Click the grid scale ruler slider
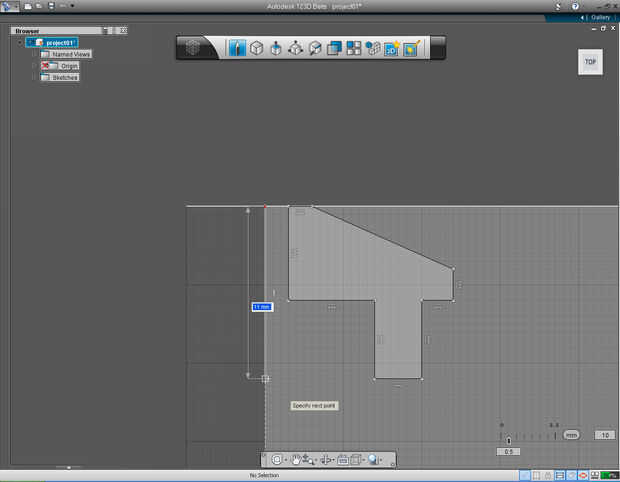Screen dimensions: 620x482 pos(509,439)
